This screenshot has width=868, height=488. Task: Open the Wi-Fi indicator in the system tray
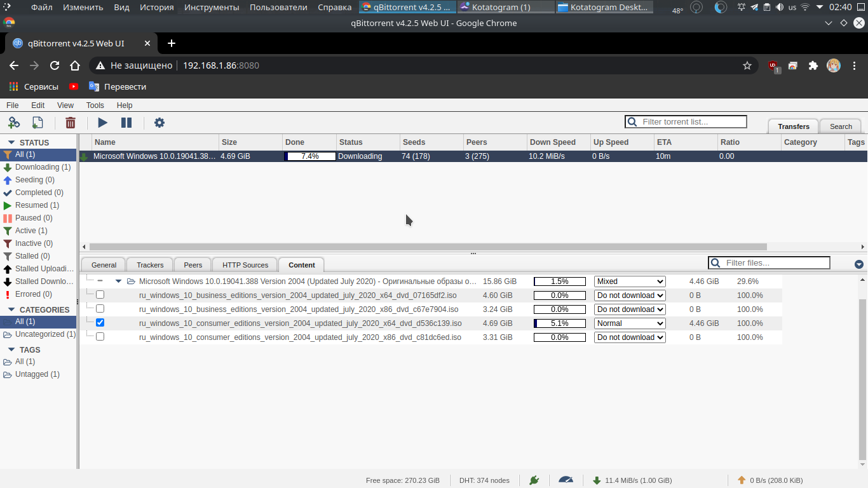(805, 8)
